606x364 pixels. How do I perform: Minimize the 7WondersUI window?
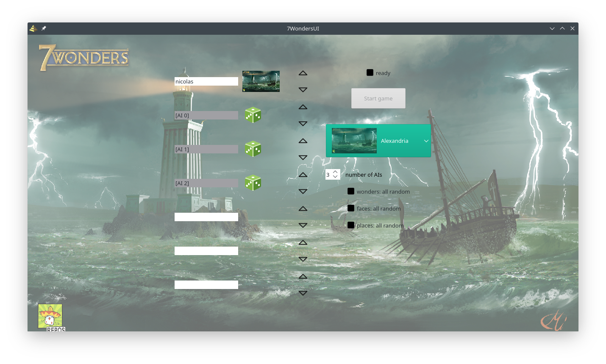[552, 28]
